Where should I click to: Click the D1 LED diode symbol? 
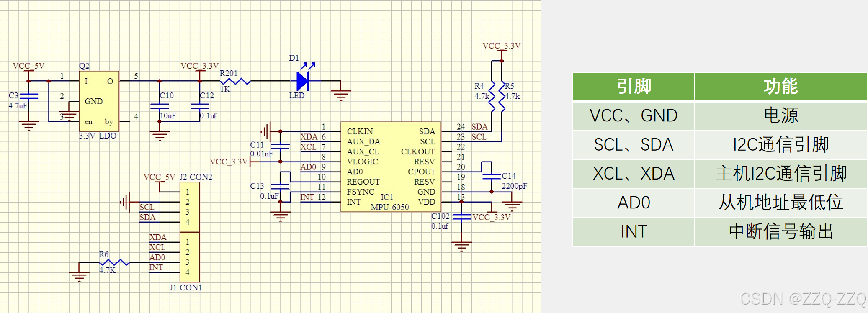point(303,81)
